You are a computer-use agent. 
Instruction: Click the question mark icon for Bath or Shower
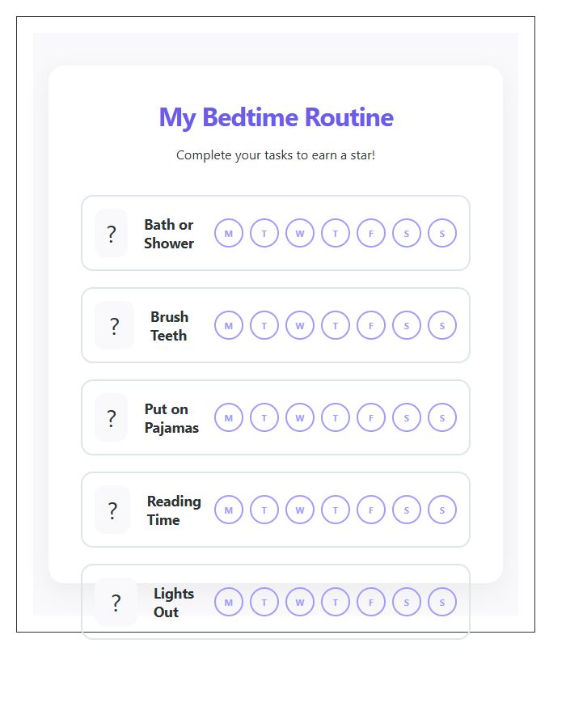tap(112, 233)
